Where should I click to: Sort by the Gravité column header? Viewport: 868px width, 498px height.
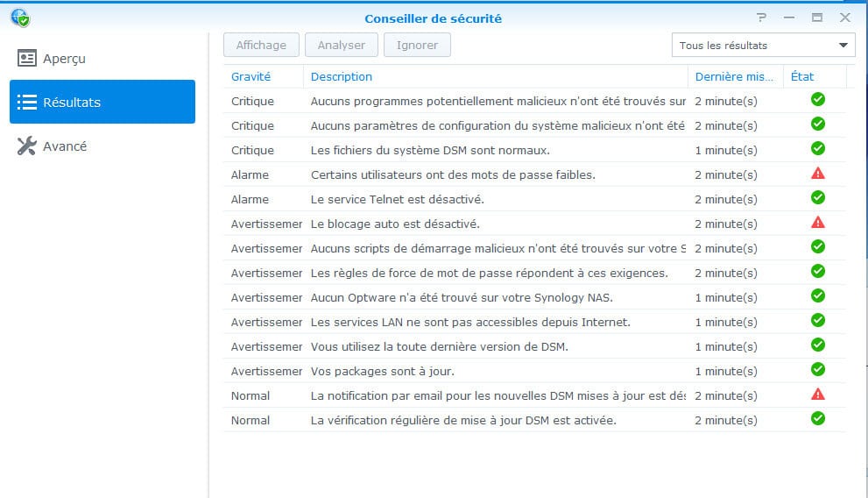coord(264,76)
